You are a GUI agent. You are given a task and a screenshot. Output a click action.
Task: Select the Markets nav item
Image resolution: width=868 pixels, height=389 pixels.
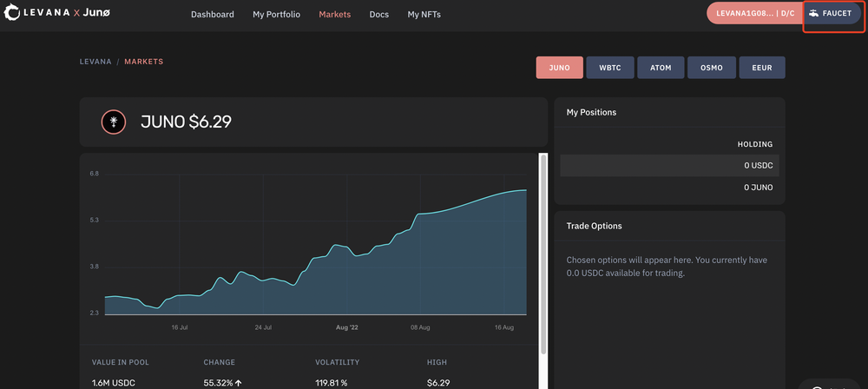(x=335, y=15)
